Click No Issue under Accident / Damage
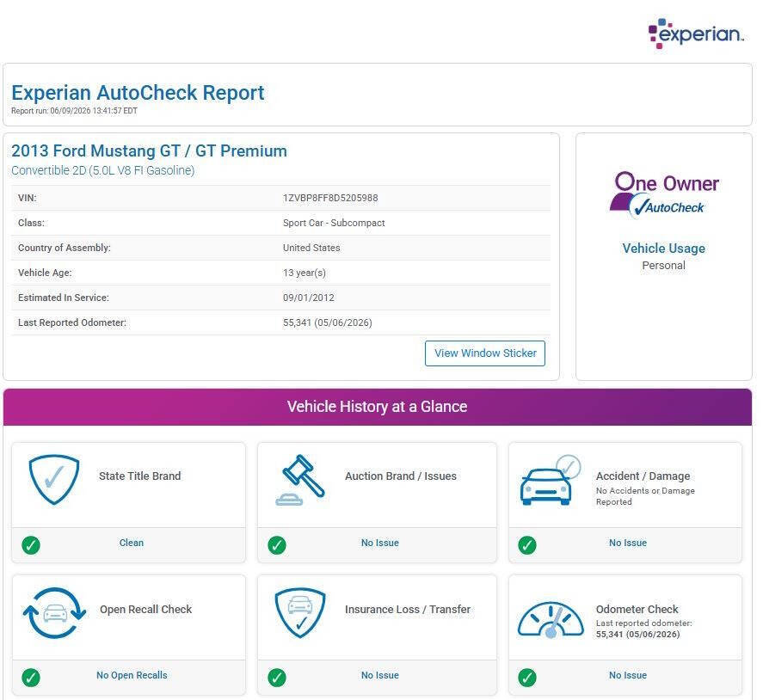 628,543
